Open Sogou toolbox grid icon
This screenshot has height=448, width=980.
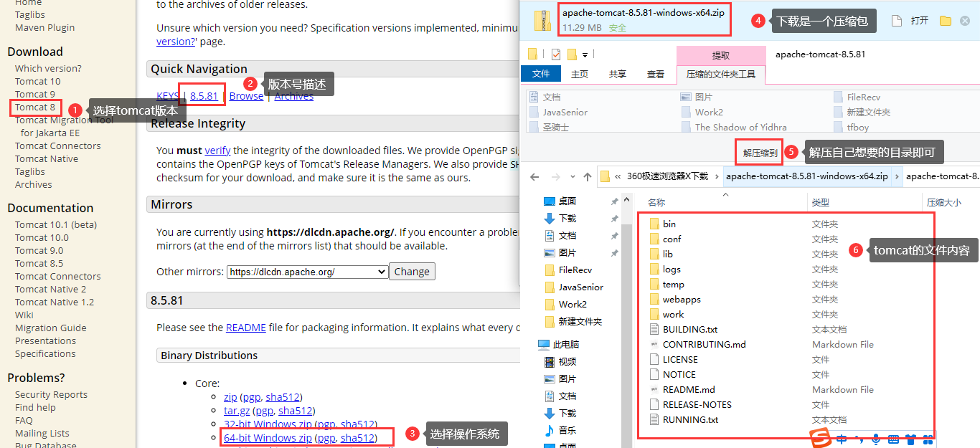click(x=928, y=439)
